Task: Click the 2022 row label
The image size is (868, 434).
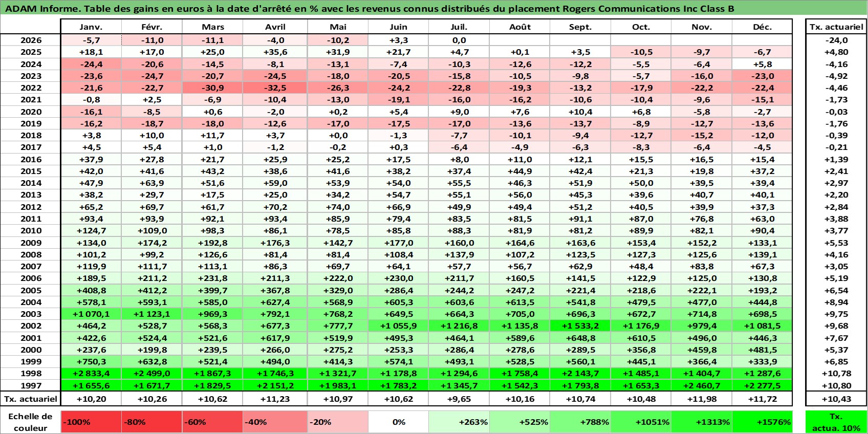Action: [31, 88]
